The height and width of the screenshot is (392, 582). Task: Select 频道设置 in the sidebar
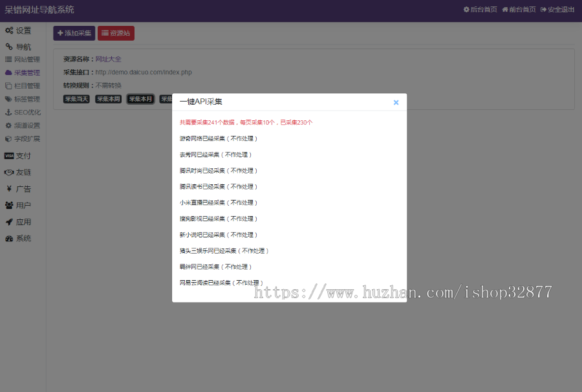click(23, 125)
